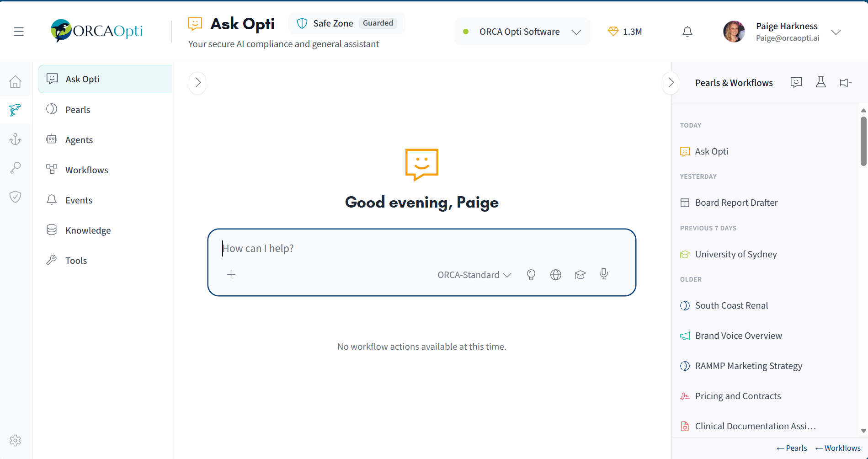This screenshot has width=868, height=459.
Task: Collapse right panel chevron arrow
Action: [x=671, y=83]
